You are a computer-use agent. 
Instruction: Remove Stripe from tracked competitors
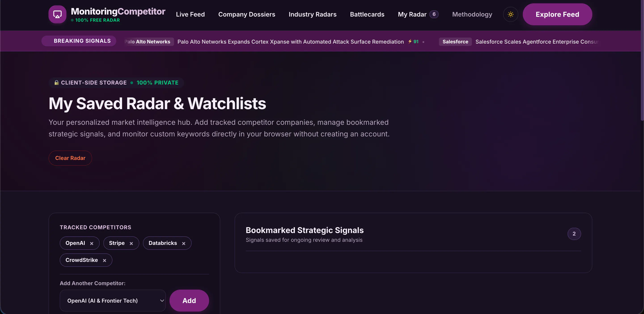pos(131,243)
